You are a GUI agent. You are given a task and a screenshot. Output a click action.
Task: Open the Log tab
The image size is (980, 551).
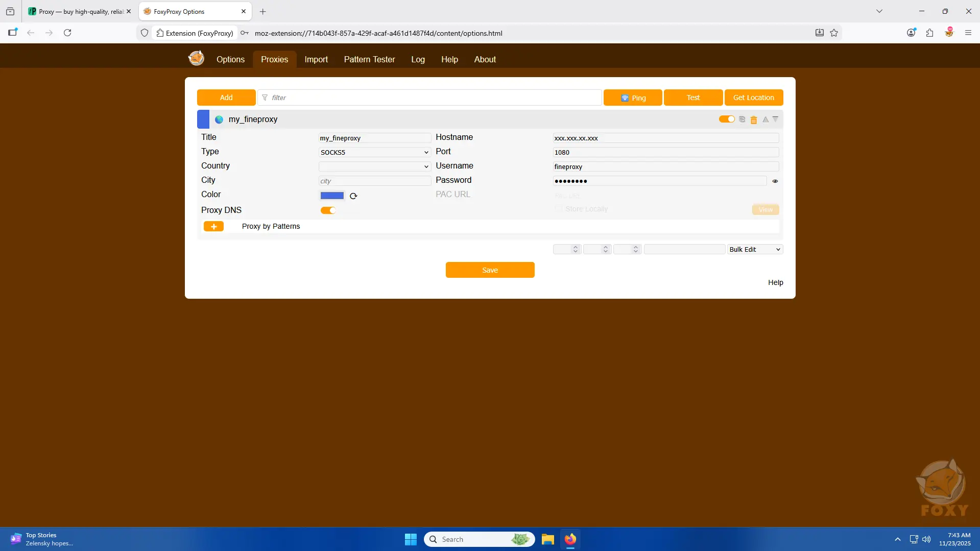point(418,59)
